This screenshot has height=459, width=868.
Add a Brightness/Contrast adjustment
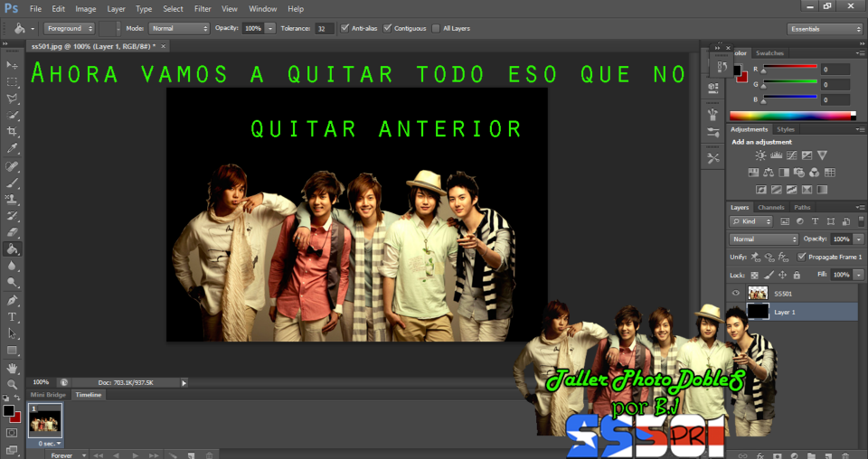click(x=760, y=155)
